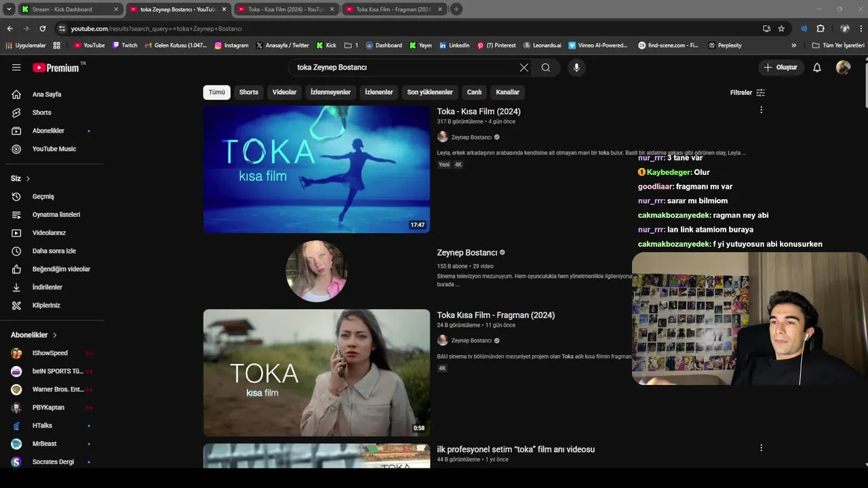Open the Filtreler button
Screen dimensions: 868x488
pyautogui.click(x=747, y=92)
